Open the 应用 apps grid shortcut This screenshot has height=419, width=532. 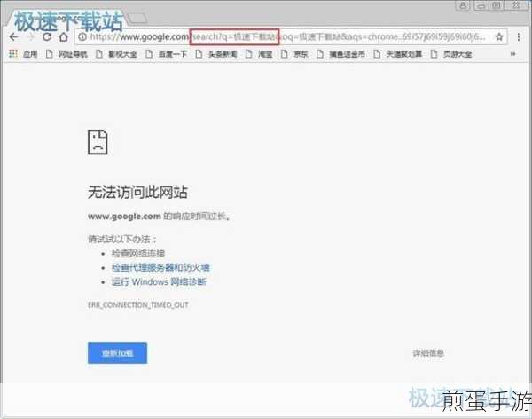[x=23, y=53]
